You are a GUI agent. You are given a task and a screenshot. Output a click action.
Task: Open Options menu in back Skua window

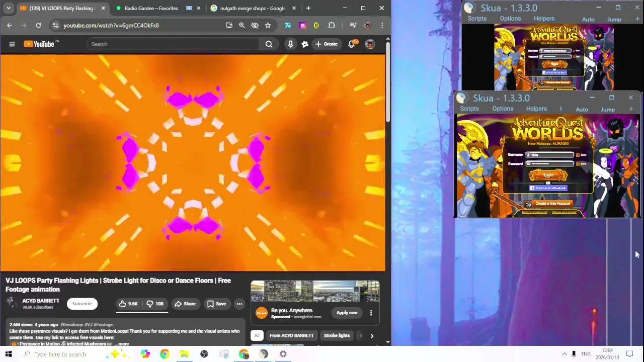tap(510, 19)
